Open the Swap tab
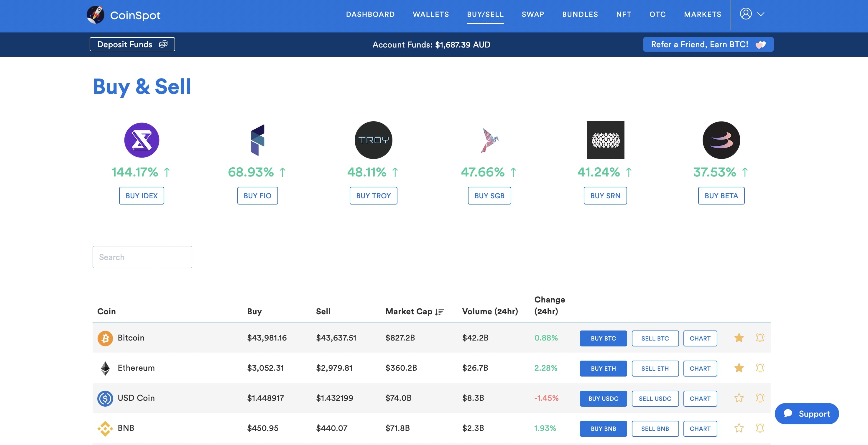The image size is (868, 445). tap(533, 14)
